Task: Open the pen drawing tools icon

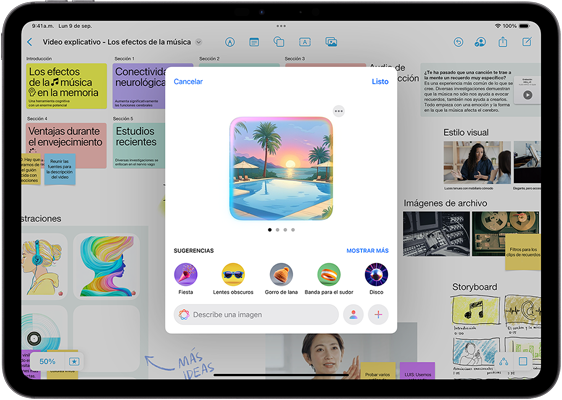Action: [x=230, y=42]
